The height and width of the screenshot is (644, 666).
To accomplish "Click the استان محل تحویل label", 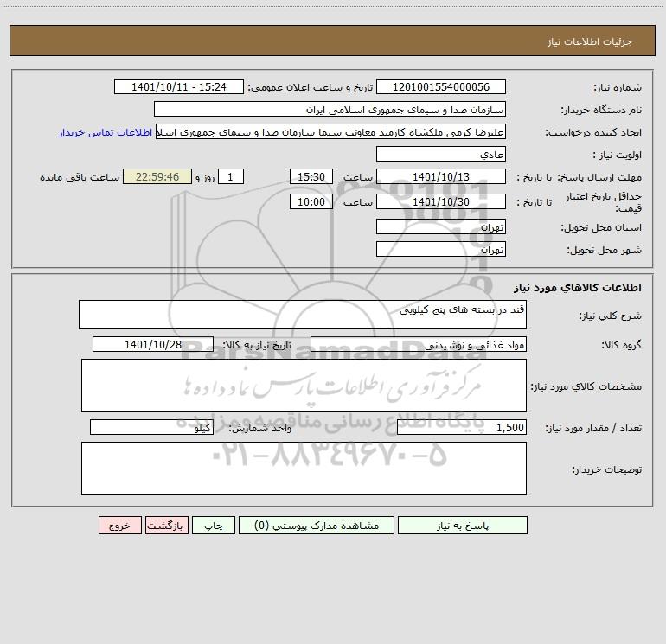I will (x=601, y=228).
